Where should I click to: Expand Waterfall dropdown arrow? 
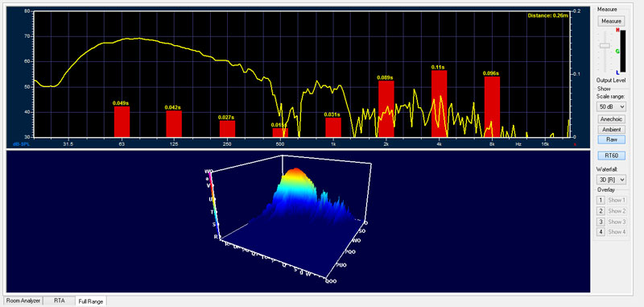tap(621, 180)
